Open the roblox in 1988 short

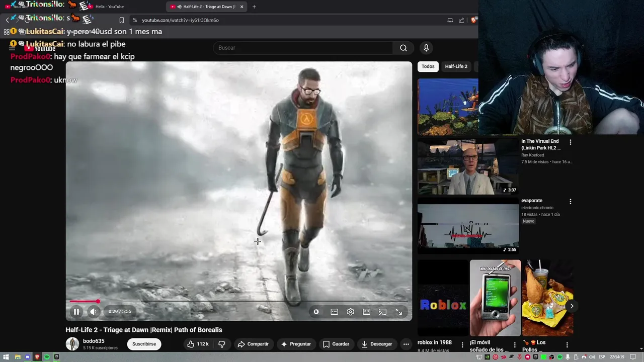coord(443,298)
